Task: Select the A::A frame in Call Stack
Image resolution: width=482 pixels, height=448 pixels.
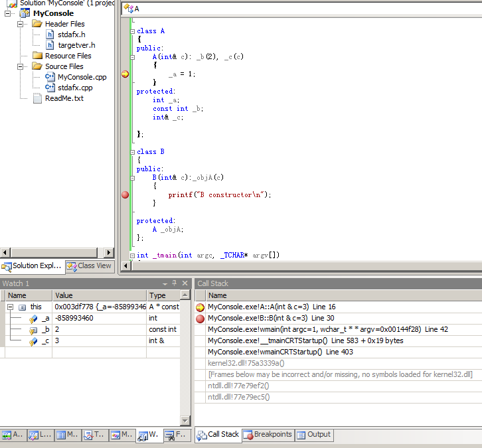Action: (272, 307)
